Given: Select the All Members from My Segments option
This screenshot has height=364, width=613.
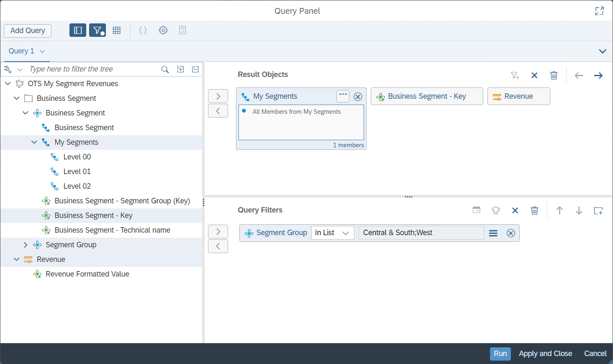Looking at the screenshot, I should 296,112.
